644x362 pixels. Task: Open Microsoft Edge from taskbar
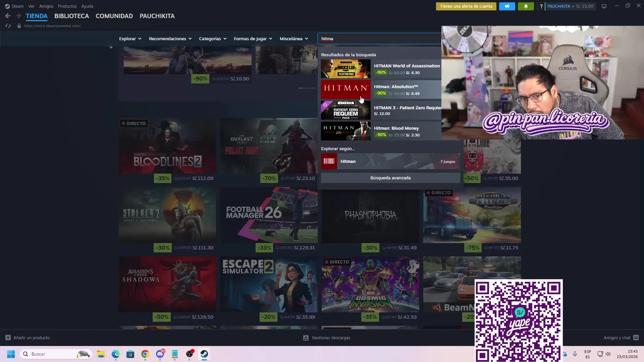tap(116, 354)
